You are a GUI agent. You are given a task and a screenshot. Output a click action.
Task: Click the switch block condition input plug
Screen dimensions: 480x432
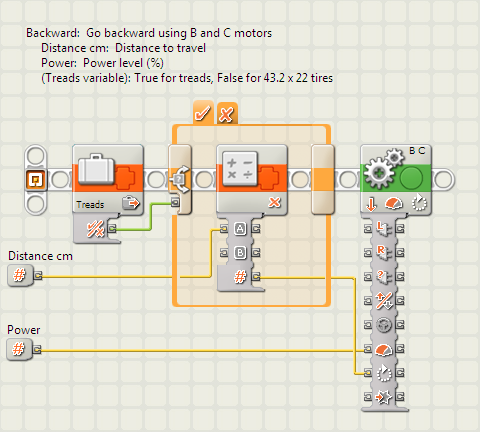point(175,202)
